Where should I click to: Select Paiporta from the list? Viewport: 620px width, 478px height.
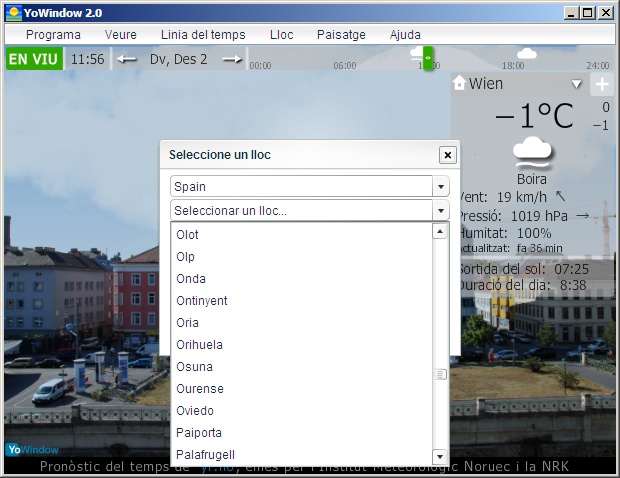(x=301, y=433)
